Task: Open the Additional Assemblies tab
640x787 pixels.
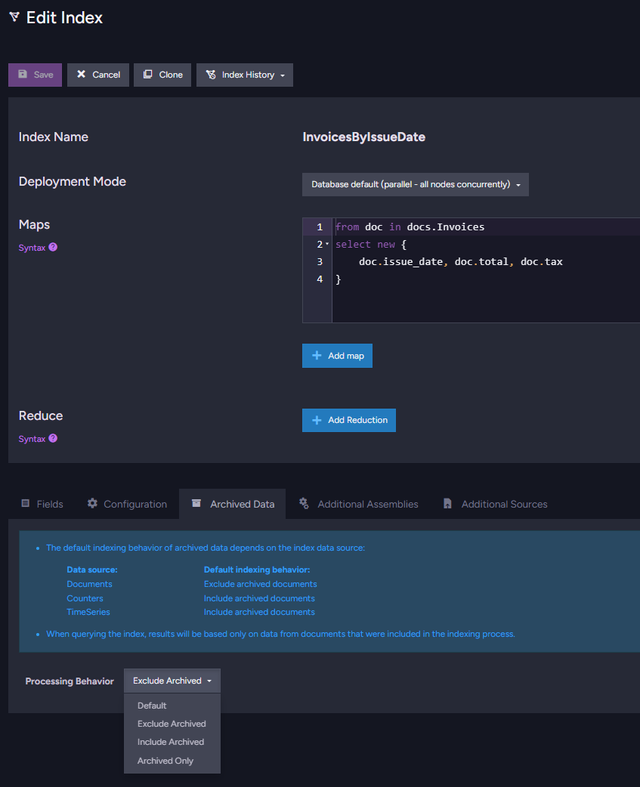Action: click(358, 504)
